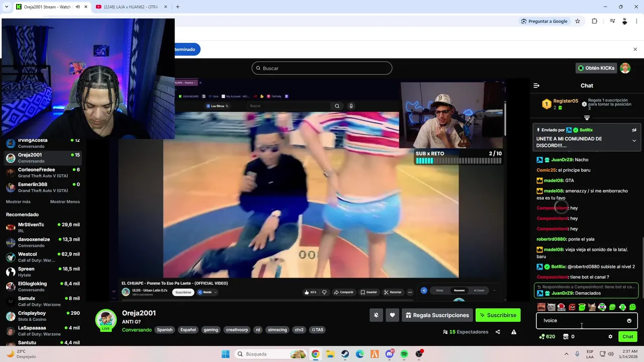Expand the gift leaderboard drawer

587,118
